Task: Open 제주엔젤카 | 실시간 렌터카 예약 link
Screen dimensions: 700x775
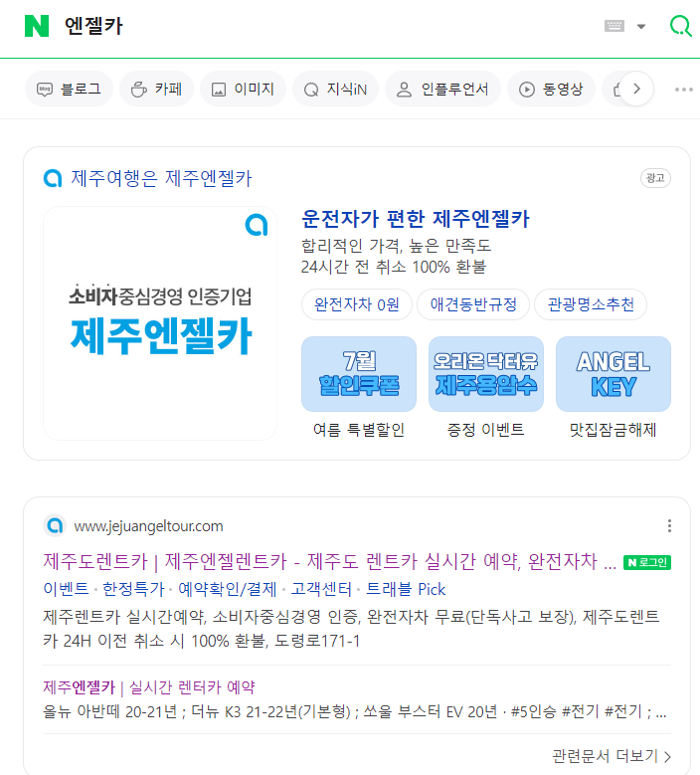Action: coord(149,687)
